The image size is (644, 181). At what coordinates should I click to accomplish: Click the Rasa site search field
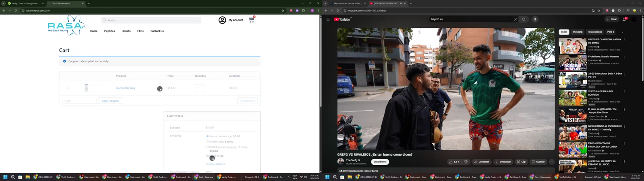tap(151, 20)
